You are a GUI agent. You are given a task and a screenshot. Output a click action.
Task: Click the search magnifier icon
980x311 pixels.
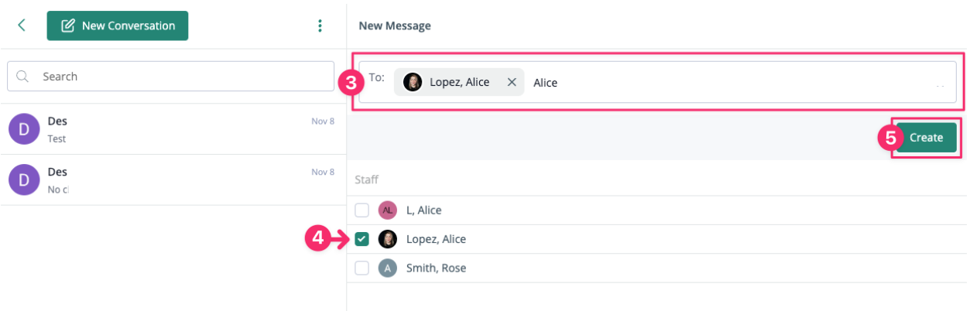[x=22, y=77]
